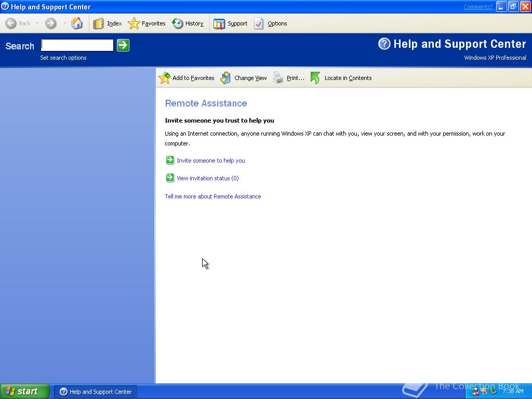Click arrow icon beside Invite someone

[x=170, y=160]
